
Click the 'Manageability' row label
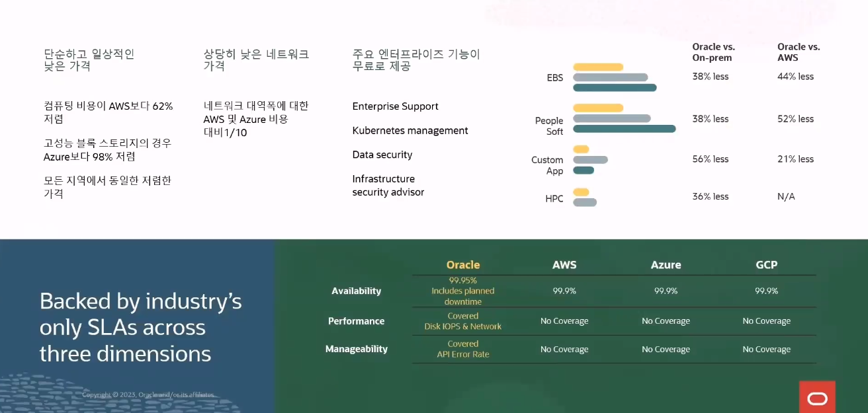(357, 349)
